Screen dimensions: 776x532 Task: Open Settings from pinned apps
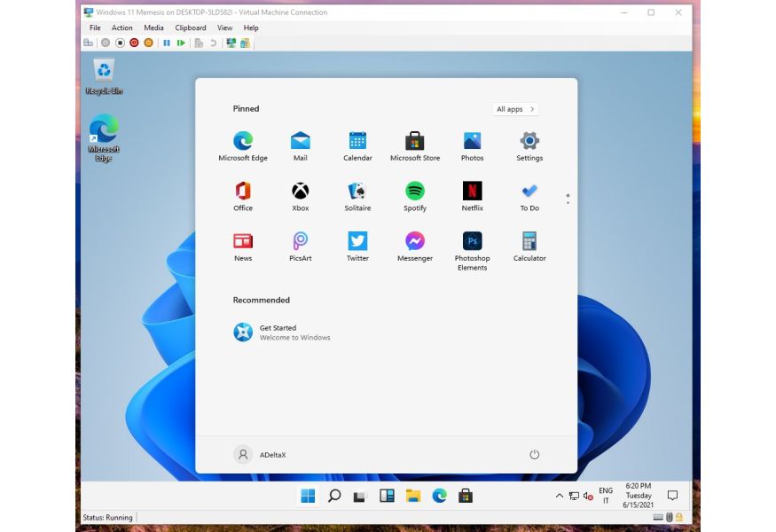[x=529, y=146]
